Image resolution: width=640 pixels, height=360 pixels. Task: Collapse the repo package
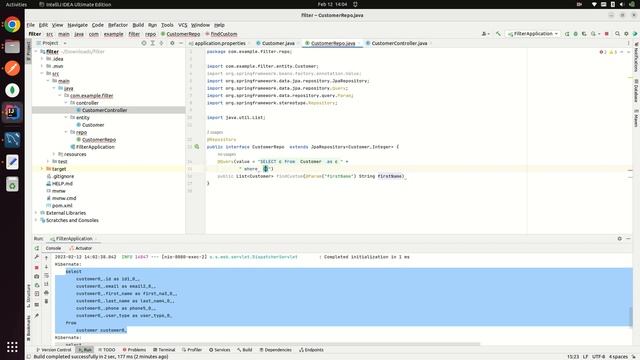tap(66, 132)
